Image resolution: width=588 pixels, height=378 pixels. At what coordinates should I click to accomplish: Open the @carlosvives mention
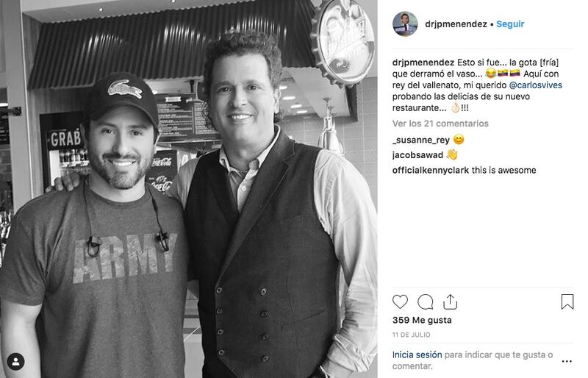click(536, 85)
